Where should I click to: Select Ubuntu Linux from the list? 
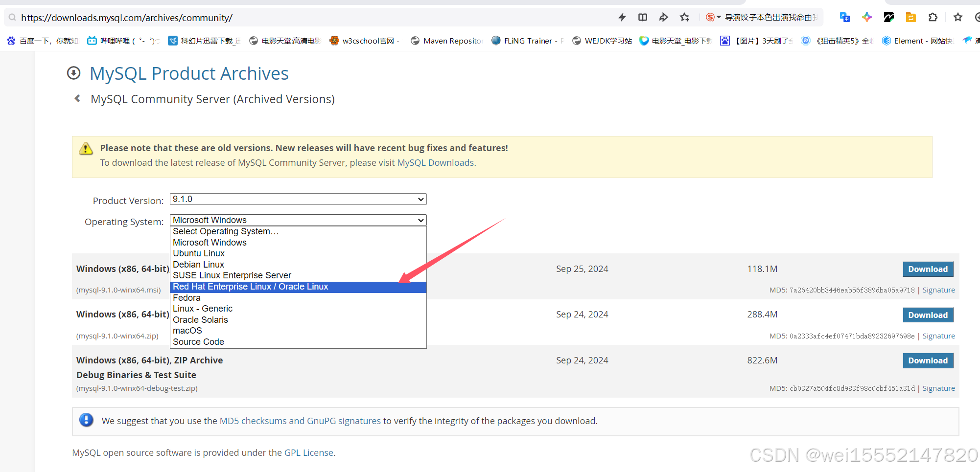pos(298,253)
